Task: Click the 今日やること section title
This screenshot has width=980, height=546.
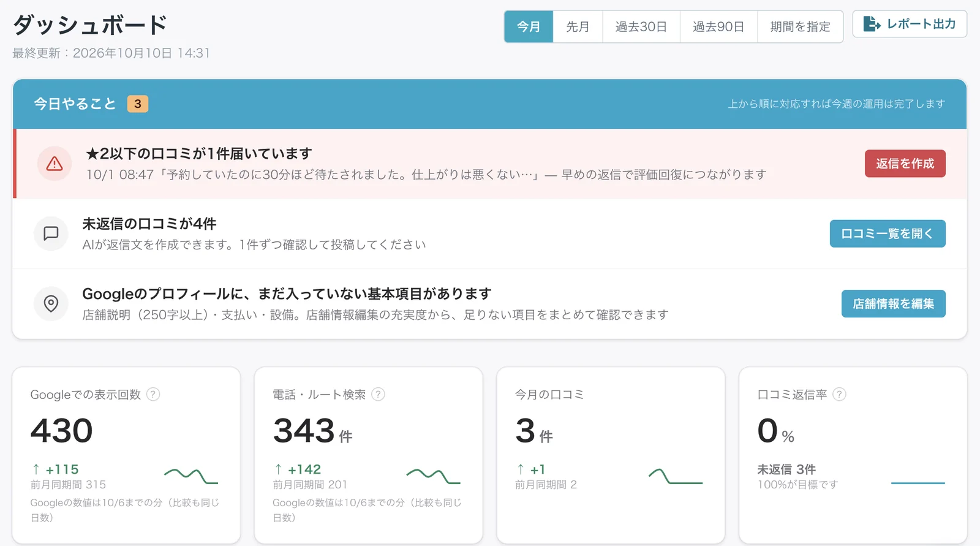Action: click(75, 104)
